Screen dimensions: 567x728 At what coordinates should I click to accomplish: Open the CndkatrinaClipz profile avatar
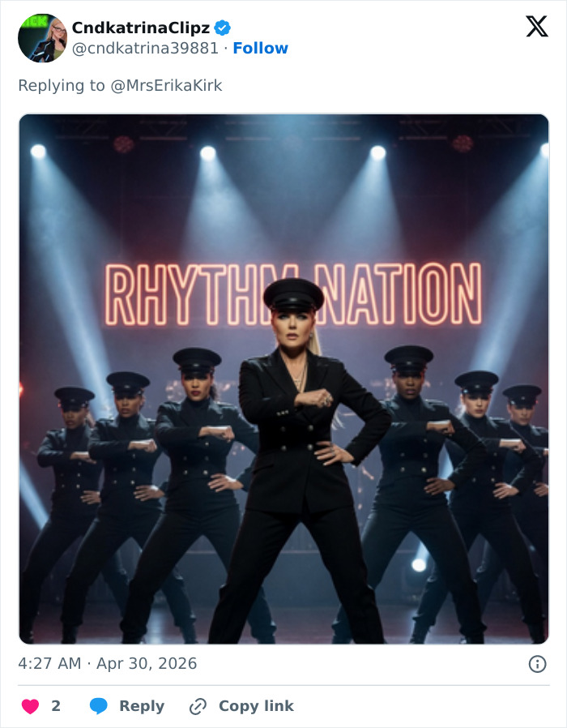tap(42, 38)
